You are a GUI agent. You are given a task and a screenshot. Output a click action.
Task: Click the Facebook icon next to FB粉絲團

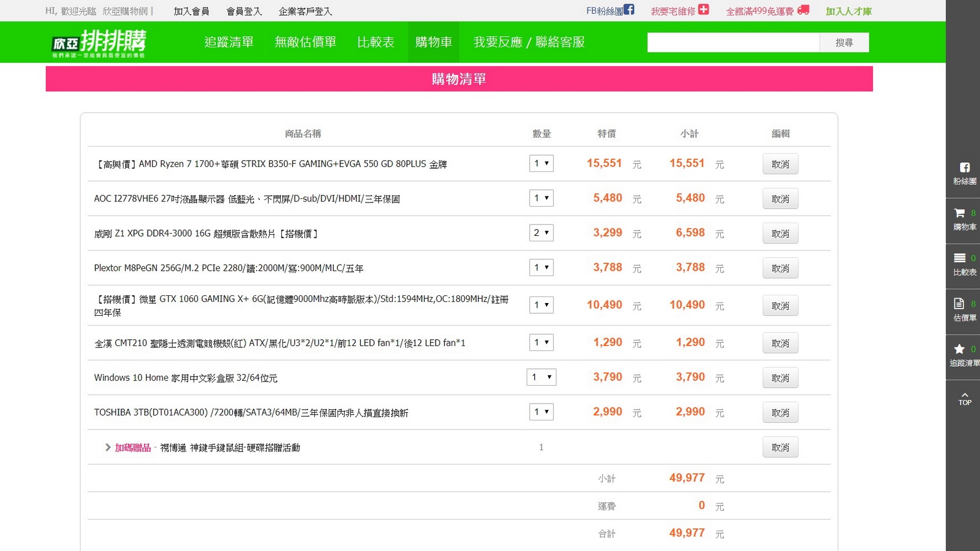coord(629,10)
